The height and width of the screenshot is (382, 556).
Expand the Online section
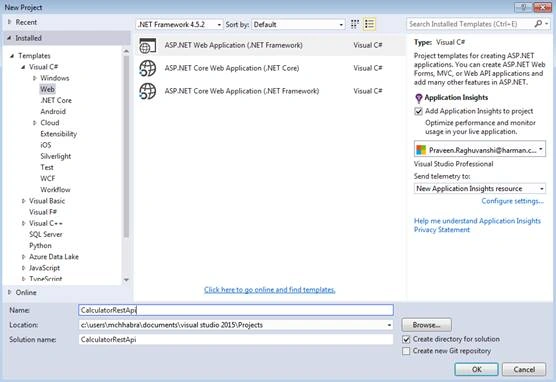tap(10, 292)
